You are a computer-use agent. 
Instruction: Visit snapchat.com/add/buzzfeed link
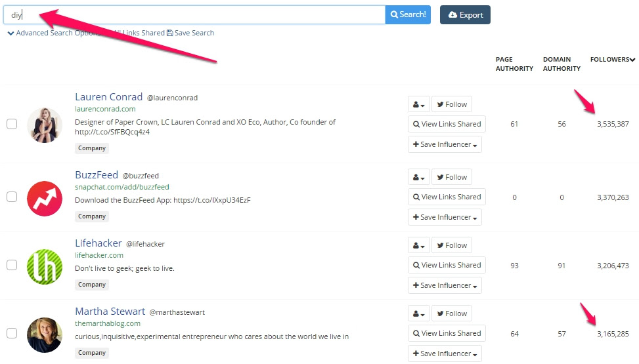122,187
